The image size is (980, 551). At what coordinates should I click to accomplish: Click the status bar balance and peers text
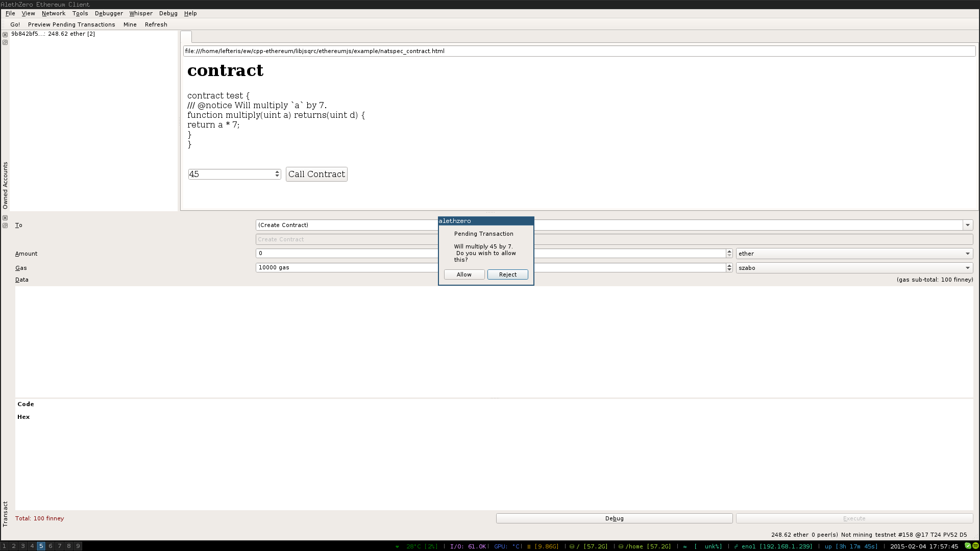[x=804, y=535]
